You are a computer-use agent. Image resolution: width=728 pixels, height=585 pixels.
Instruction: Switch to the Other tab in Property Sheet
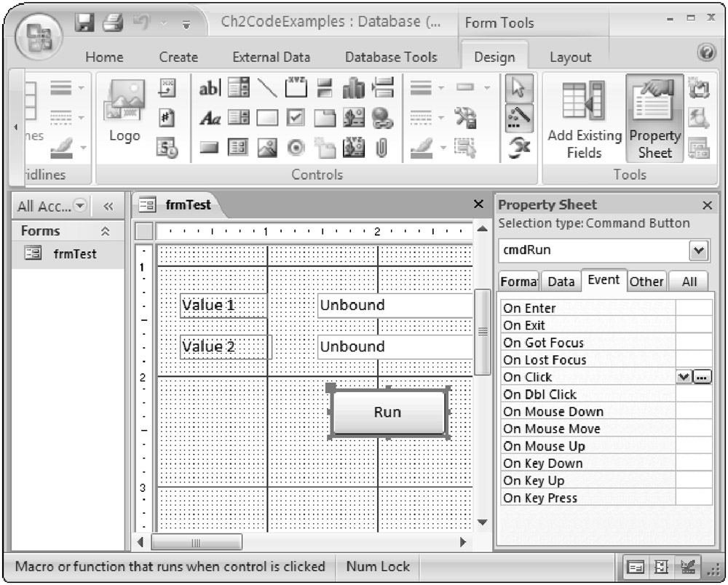point(646,282)
